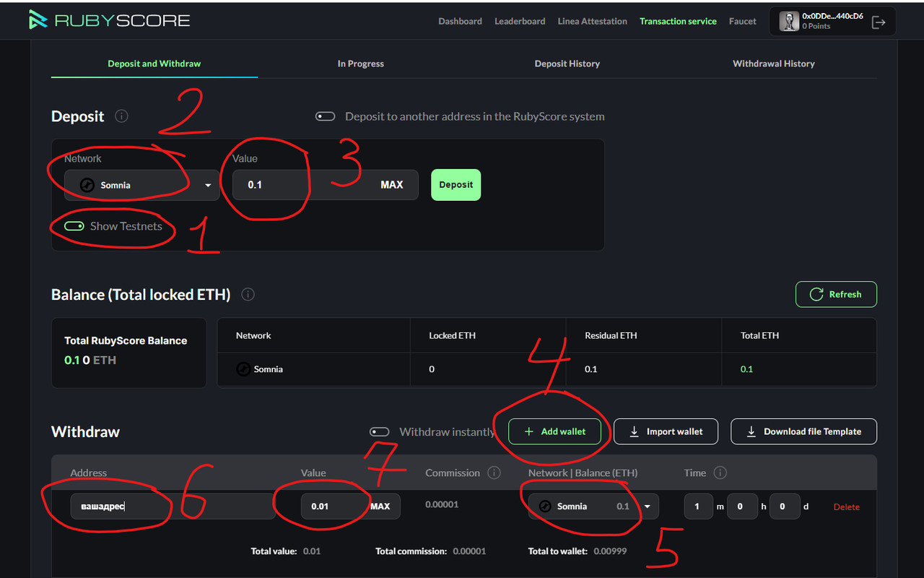The height and width of the screenshot is (578, 924).
Task: Focus the Withdraw Address input field
Action: (173, 506)
